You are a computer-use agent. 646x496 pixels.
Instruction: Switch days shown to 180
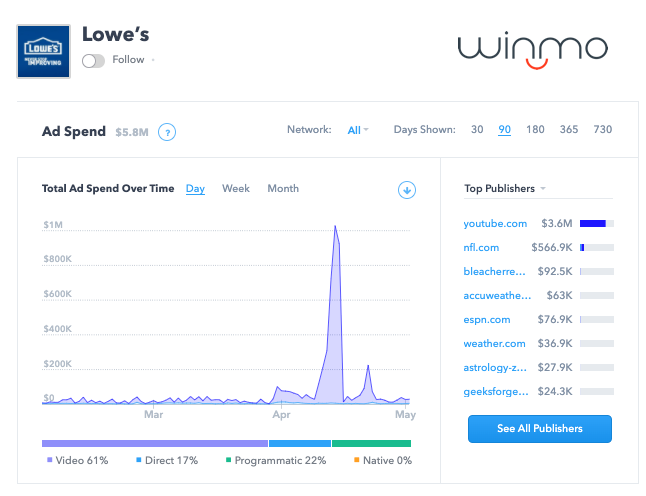click(x=535, y=129)
